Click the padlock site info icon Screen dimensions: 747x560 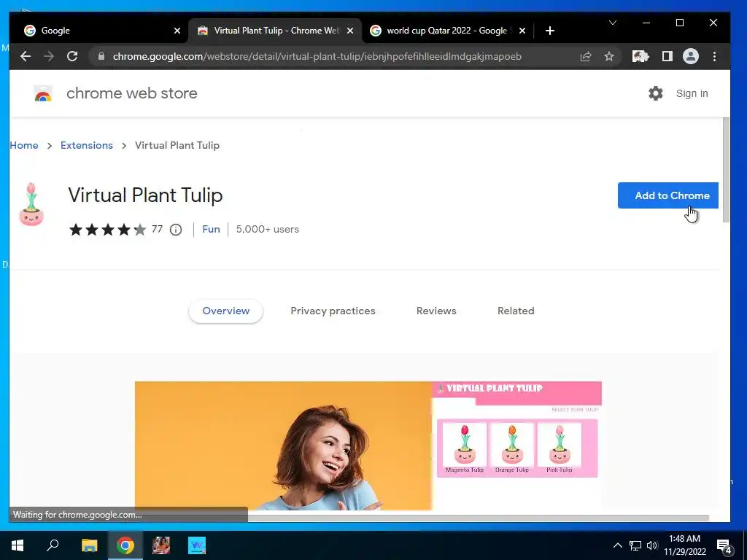[101, 56]
